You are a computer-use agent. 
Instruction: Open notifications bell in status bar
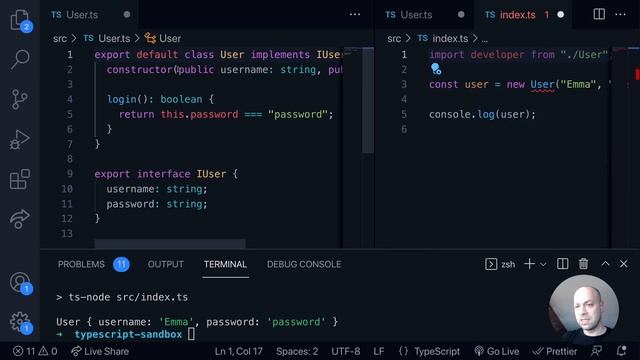click(621, 351)
